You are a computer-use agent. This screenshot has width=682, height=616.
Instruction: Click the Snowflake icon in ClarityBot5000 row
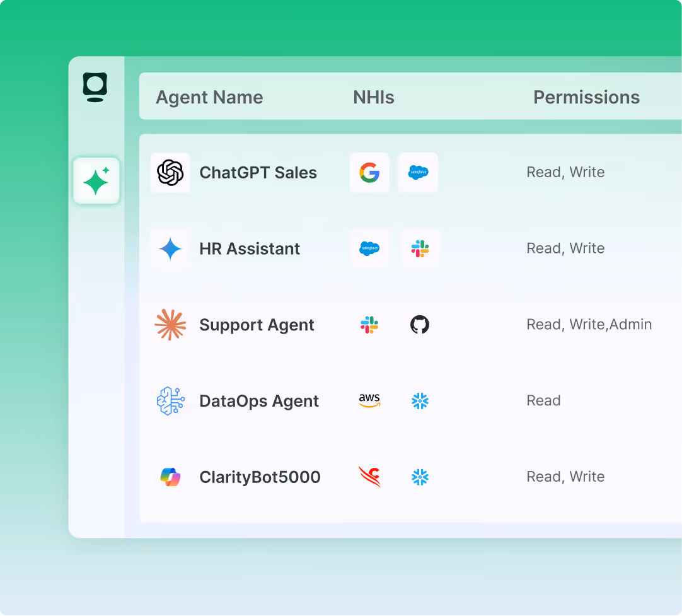coord(420,477)
